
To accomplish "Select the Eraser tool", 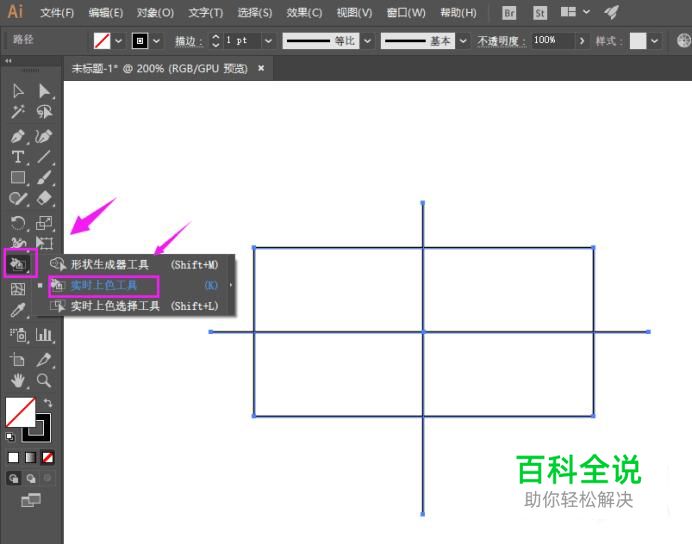I will (x=44, y=199).
